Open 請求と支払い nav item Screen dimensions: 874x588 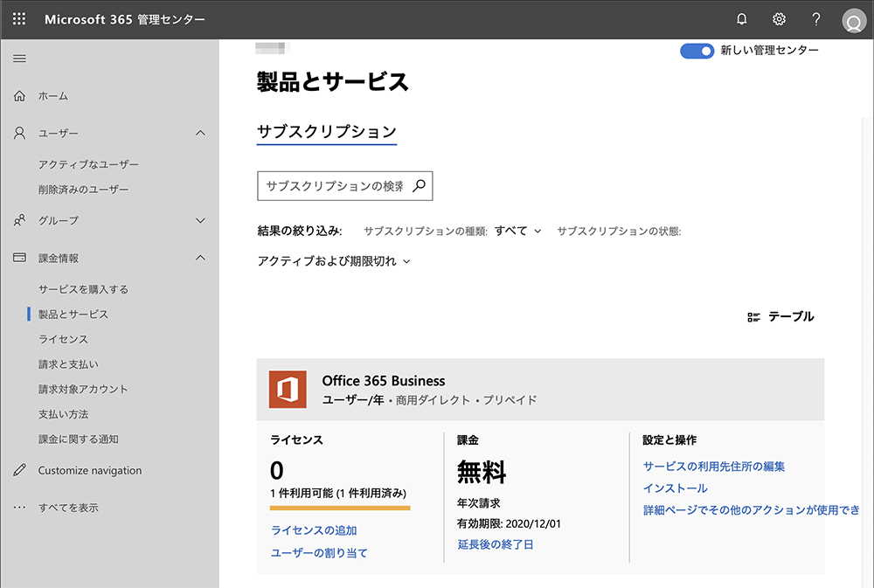click(x=68, y=364)
